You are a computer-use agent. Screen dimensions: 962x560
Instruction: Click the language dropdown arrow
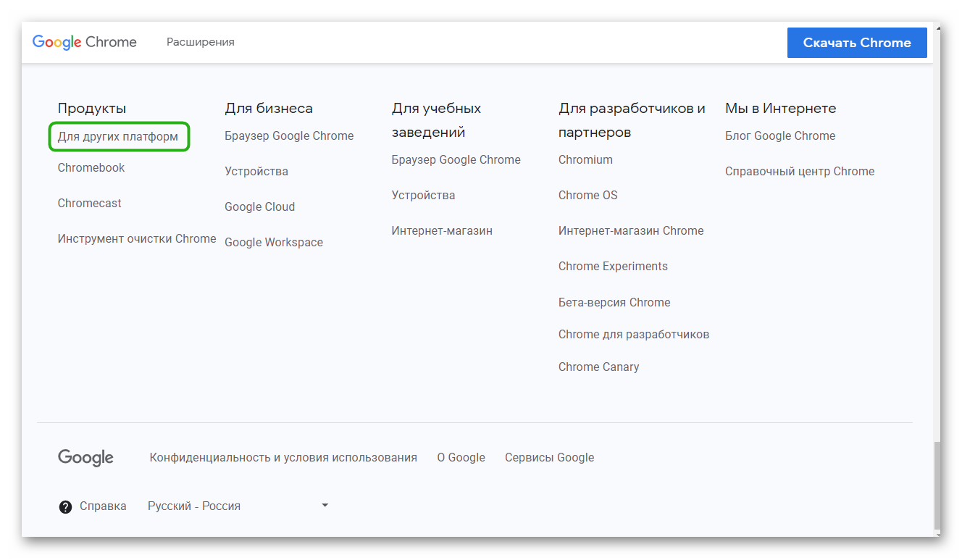325,505
